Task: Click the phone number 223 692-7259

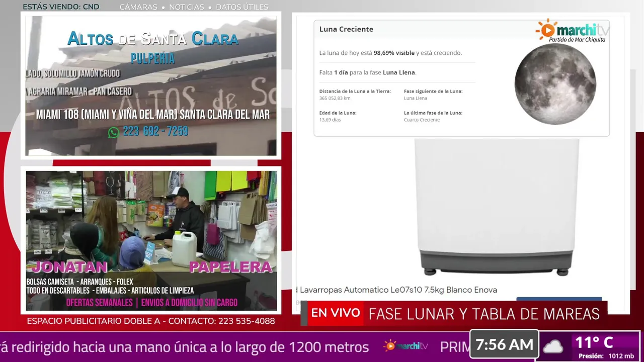Action: [155, 132]
